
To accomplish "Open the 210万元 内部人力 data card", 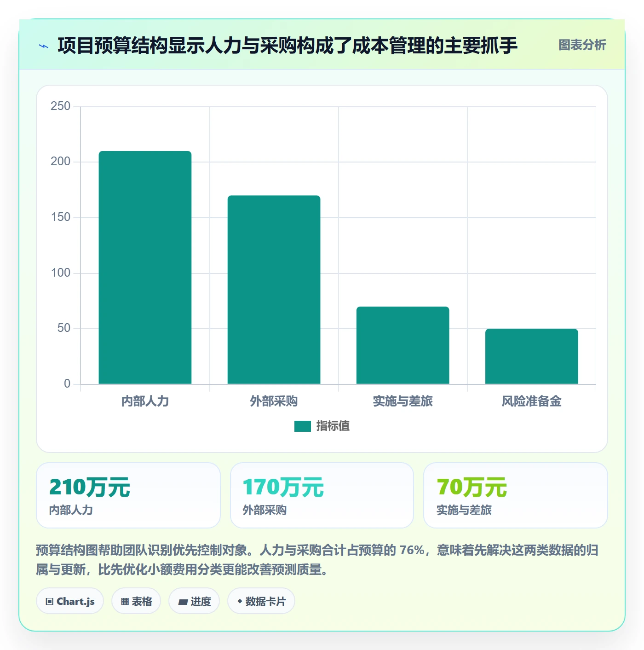I will pyautogui.click(x=128, y=495).
